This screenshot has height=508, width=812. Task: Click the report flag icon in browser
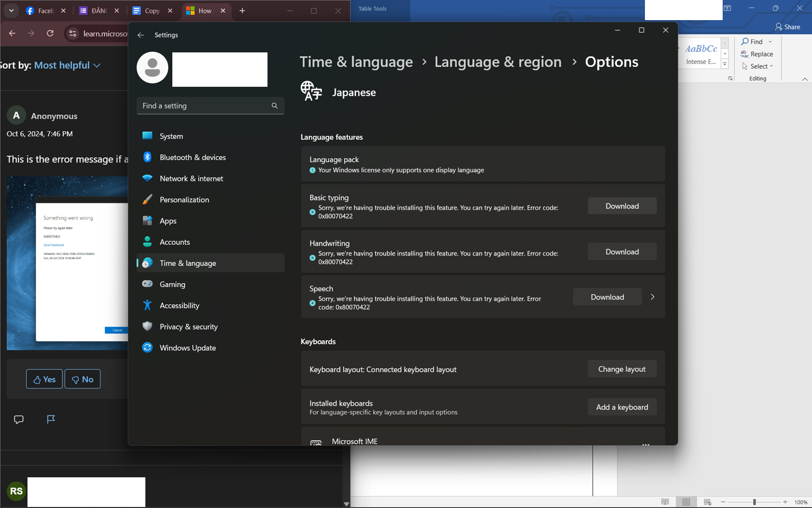click(51, 420)
